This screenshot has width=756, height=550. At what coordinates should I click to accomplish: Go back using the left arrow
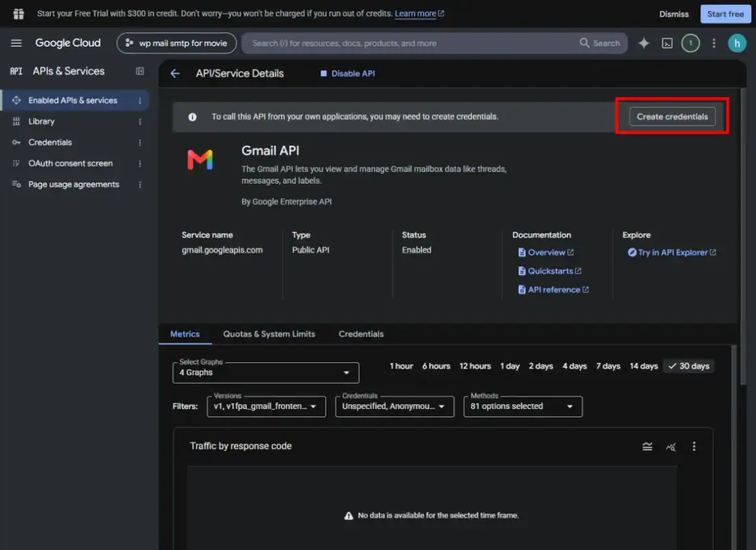(x=175, y=74)
